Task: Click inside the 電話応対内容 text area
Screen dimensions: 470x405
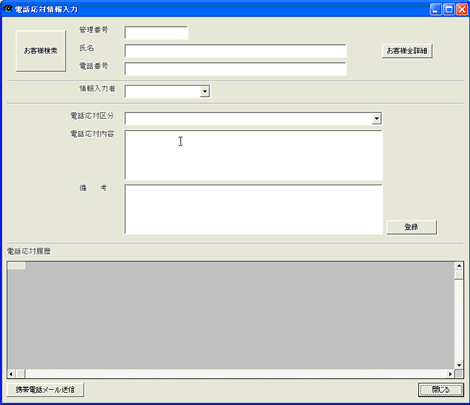Action: (253, 155)
